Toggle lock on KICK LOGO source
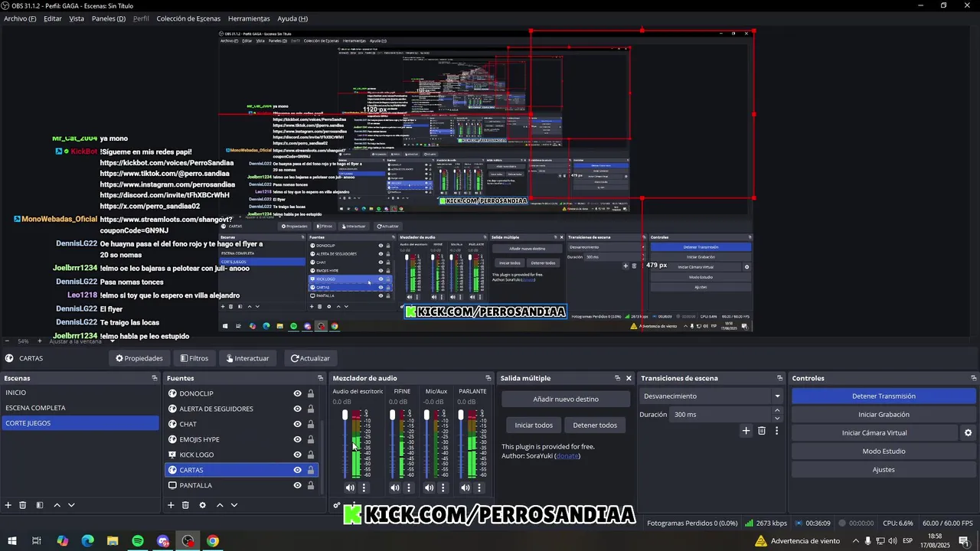The height and width of the screenshot is (551, 980). [310, 455]
